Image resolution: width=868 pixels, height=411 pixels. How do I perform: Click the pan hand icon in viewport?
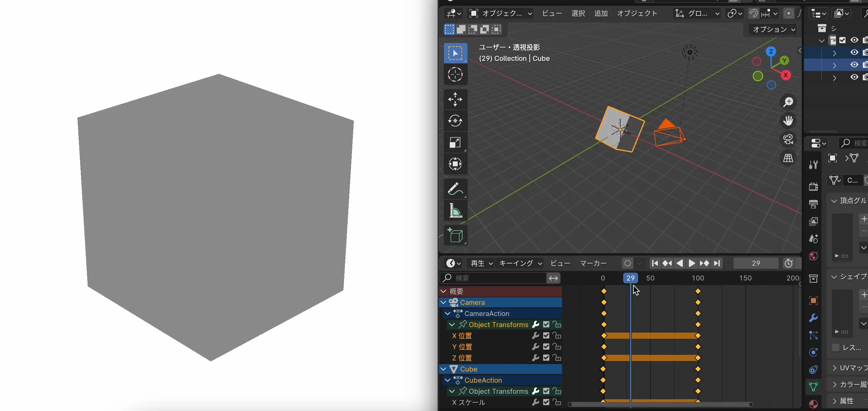click(x=788, y=121)
